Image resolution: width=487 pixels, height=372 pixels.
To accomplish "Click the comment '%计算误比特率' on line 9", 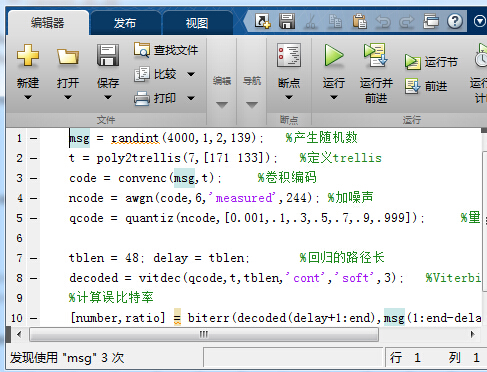I will (x=111, y=297).
